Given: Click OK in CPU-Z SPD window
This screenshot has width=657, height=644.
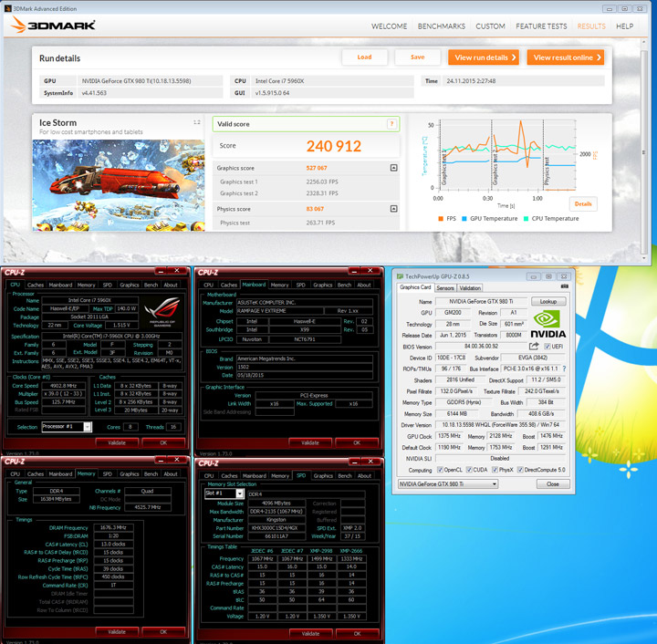Looking at the screenshot, I should (x=357, y=634).
